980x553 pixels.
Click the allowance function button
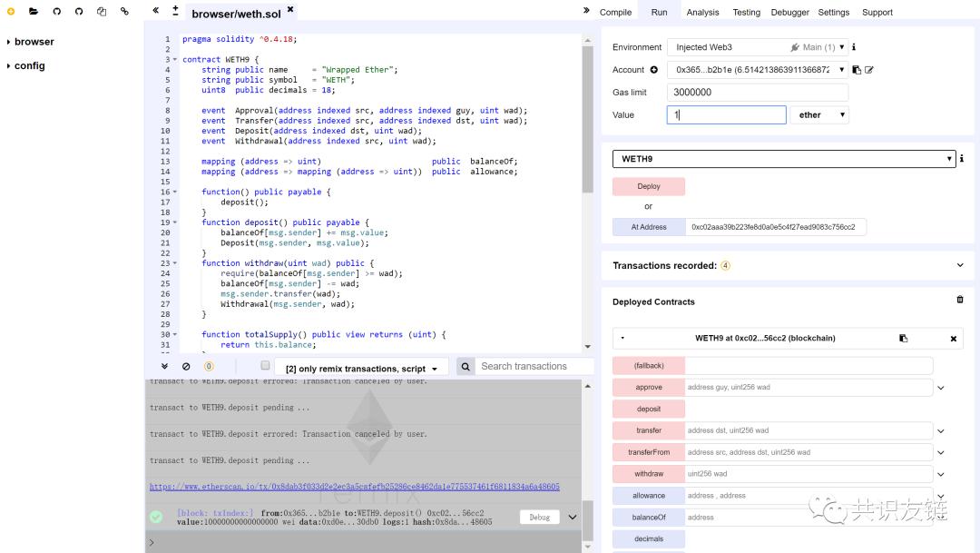click(x=649, y=496)
